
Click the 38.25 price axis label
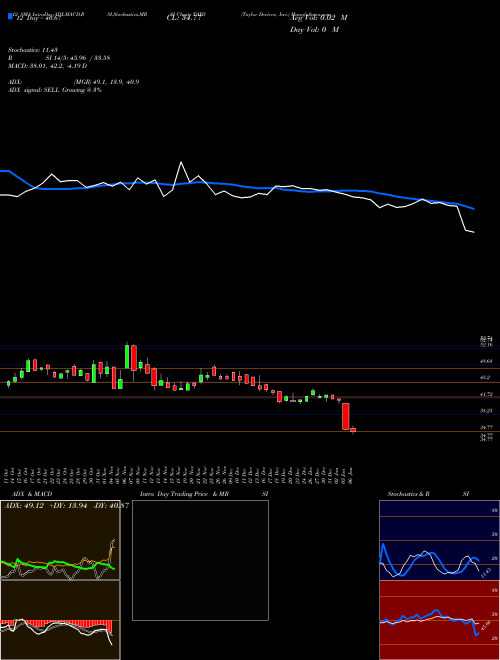point(487,410)
